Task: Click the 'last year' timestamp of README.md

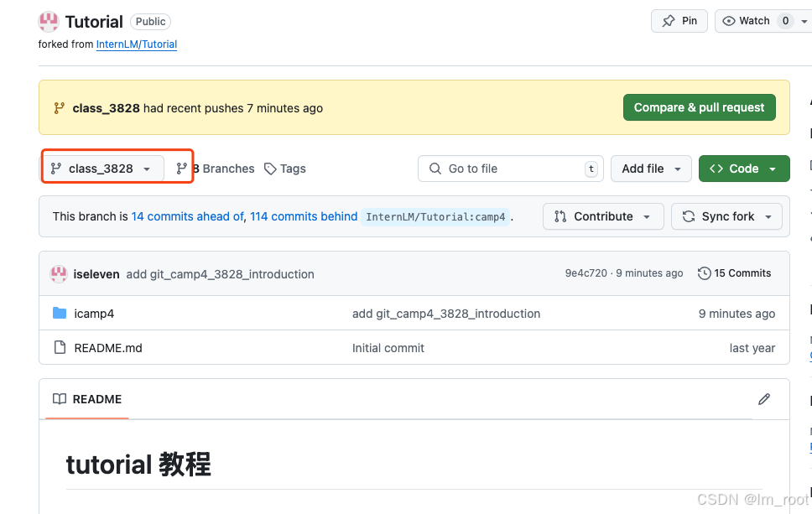Action: click(x=752, y=348)
